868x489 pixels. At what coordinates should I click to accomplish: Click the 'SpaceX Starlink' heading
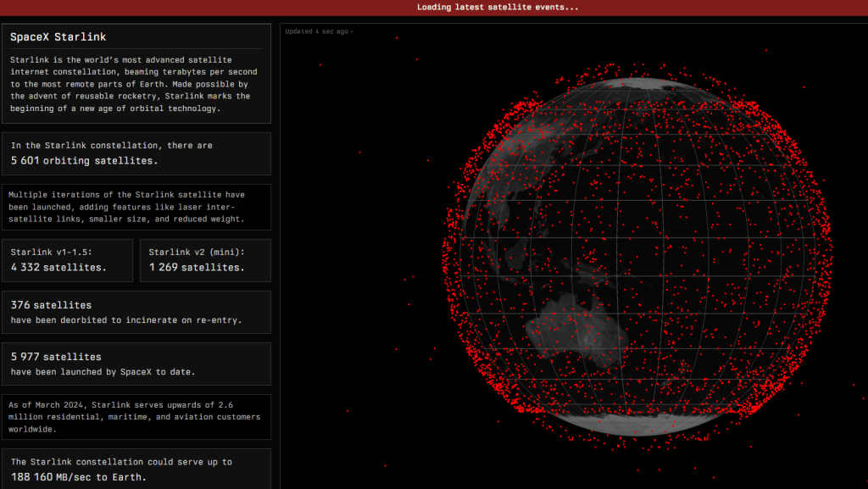(58, 37)
